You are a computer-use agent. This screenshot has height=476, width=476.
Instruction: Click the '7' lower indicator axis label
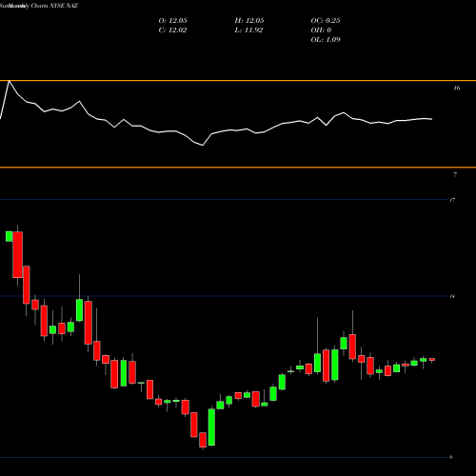[455, 174]
